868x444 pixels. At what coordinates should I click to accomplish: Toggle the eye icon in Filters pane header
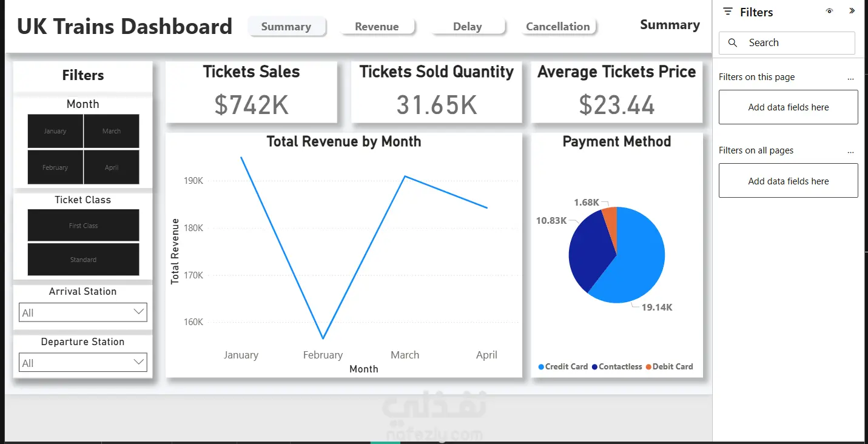(x=829, y=11)
